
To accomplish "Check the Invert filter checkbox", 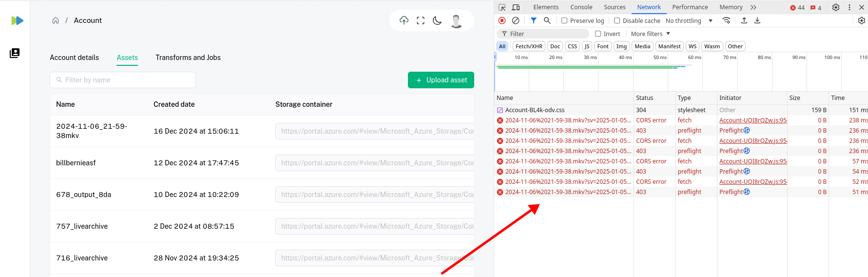I will (x=598, y=34).
